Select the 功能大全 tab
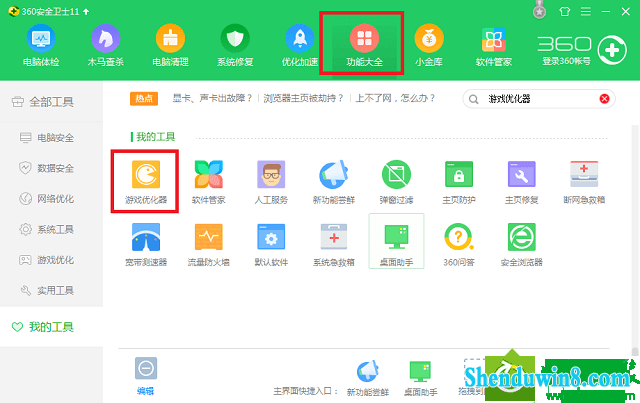This screenshot has height=403, width=640. 364,45
